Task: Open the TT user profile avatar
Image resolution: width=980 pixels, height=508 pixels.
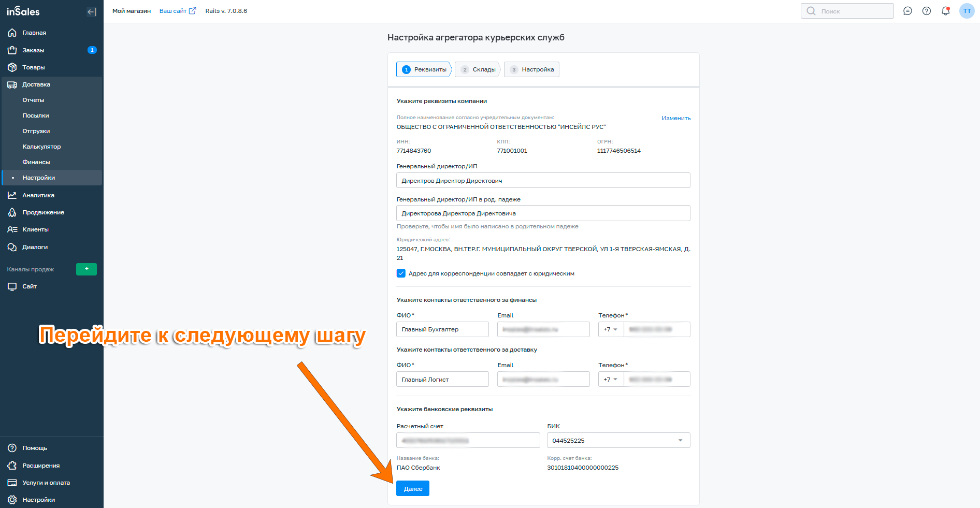Action: pos(967,11)
